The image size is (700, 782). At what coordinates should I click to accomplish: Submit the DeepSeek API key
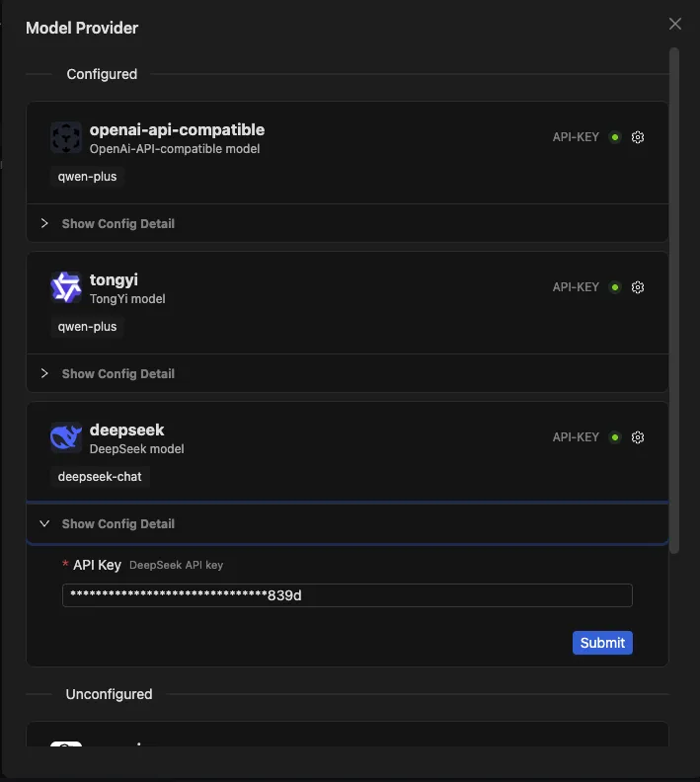click(x=602, y=643)
